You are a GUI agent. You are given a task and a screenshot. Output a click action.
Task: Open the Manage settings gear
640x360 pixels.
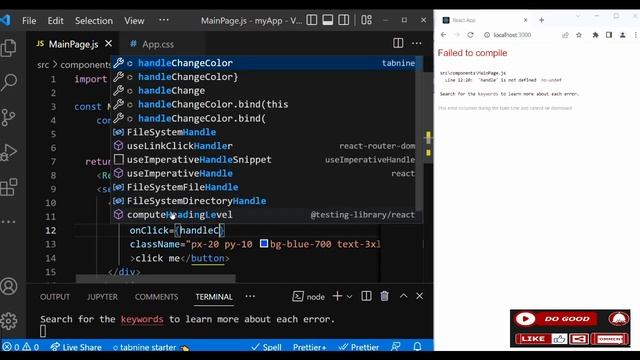click(9, 321)
